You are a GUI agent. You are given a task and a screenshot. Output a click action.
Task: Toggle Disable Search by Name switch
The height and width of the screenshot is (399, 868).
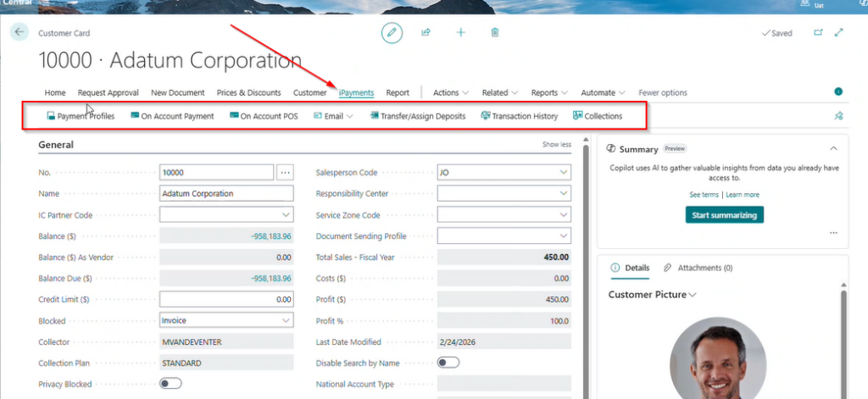click(x=448, y=363)
